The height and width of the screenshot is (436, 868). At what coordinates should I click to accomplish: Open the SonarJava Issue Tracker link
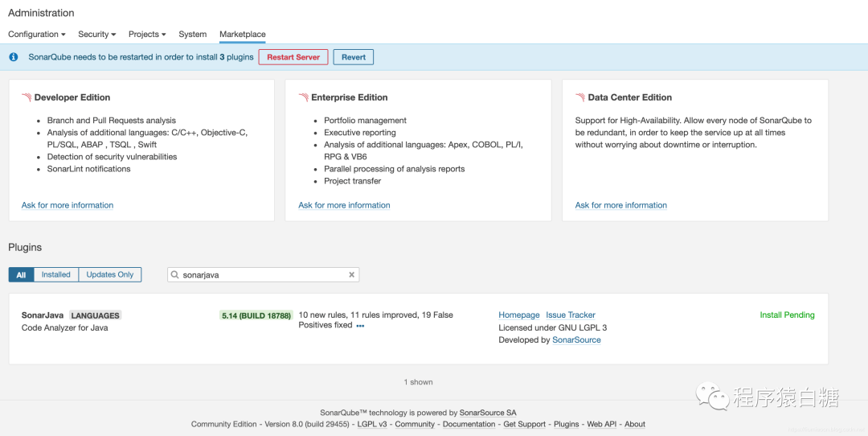click(x=571, y=315)
